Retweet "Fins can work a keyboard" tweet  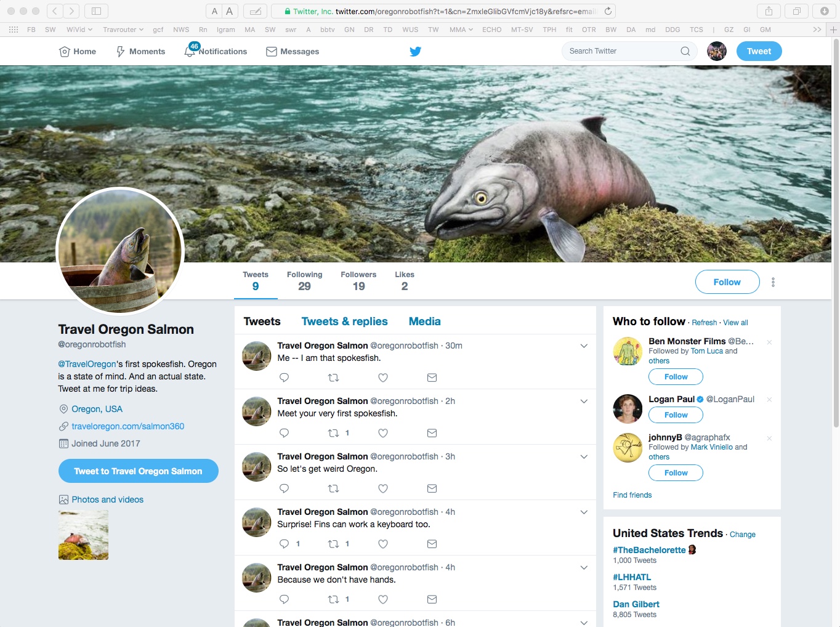pyautogui.click(x=333, y=544)
